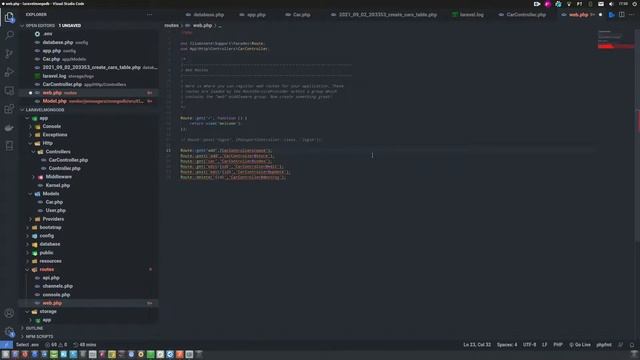Open .env in Open Editors list

click(47, 34)
